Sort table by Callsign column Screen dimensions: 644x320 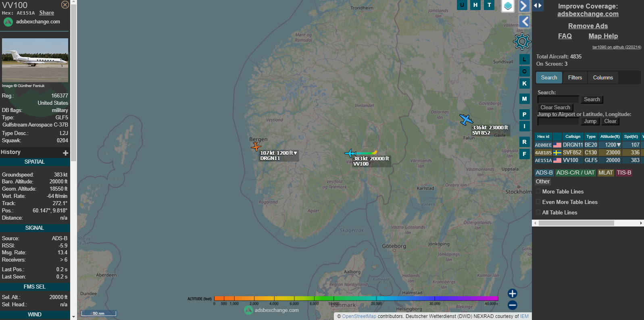click(x=573, y=136)
